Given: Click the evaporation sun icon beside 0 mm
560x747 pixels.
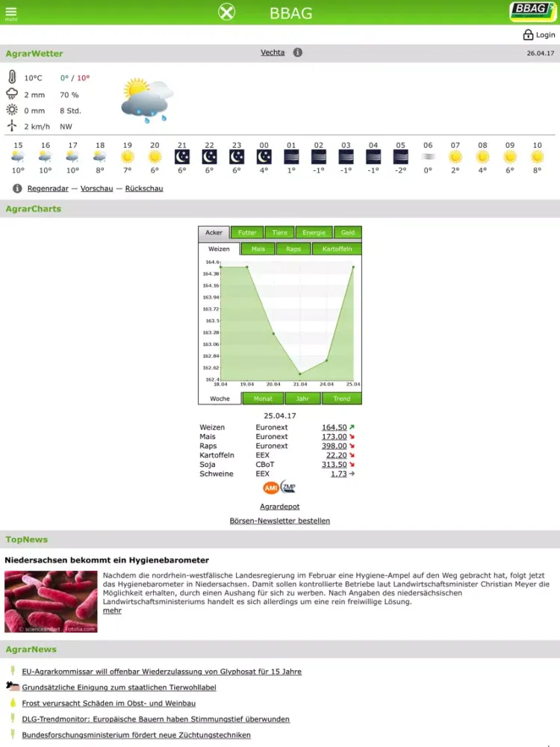Looking at the screenshot, I should click(12, 110).
